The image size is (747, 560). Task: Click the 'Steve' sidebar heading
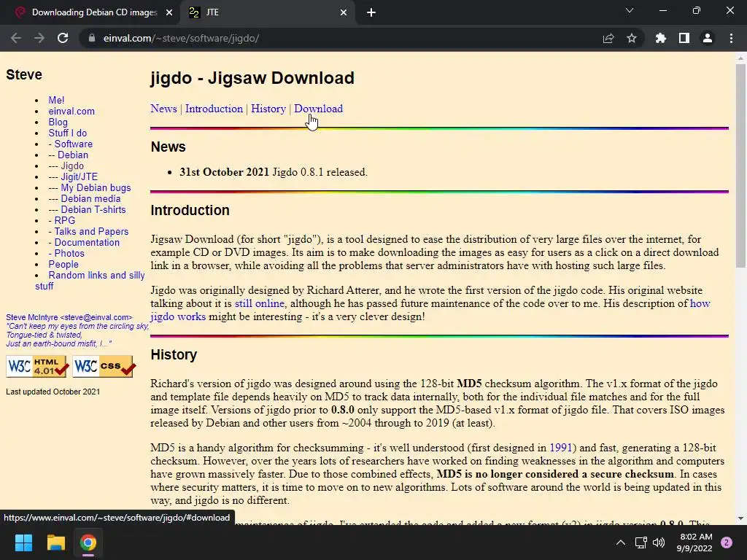[24, 75]
